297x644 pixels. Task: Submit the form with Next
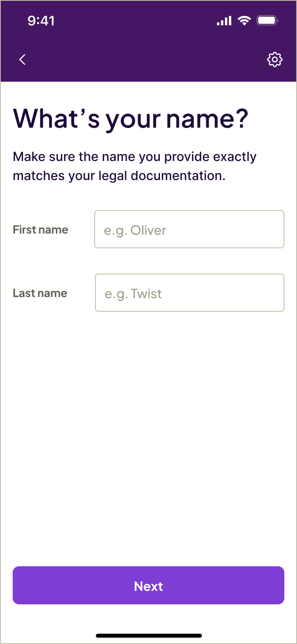tap(148, 585)
